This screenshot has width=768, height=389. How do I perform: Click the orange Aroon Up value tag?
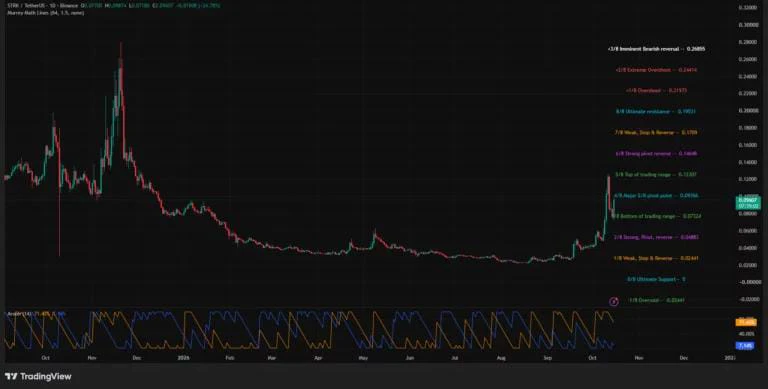746,322
